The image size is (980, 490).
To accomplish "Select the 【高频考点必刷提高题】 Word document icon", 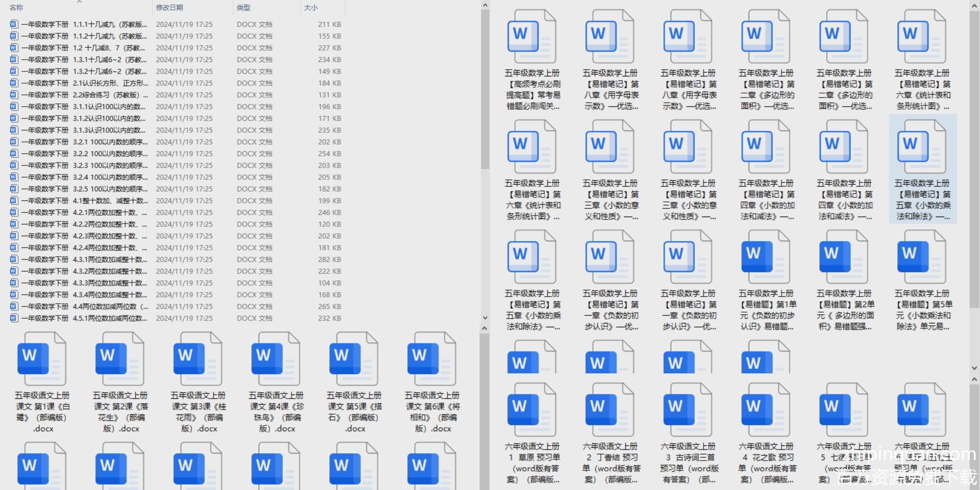I will [532, 37].
